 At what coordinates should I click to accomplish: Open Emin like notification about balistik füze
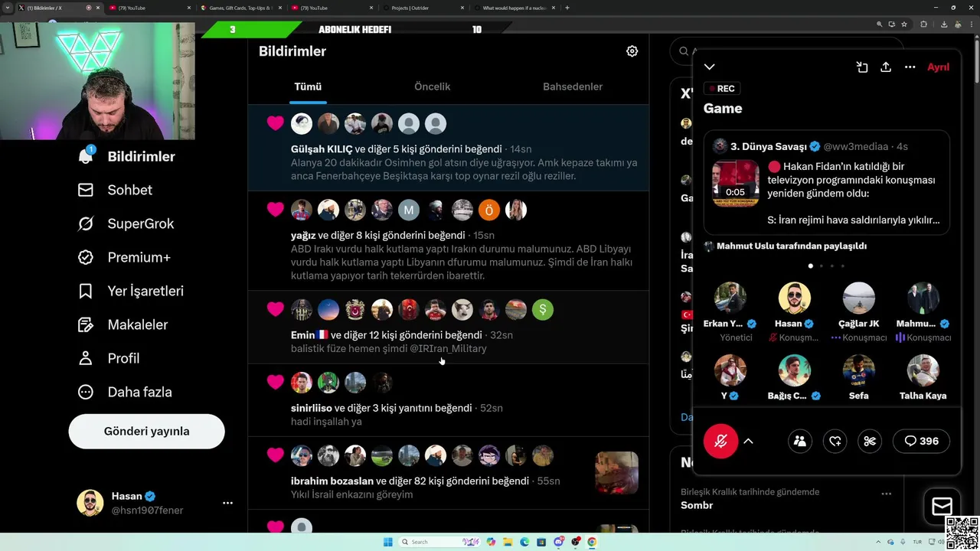point(449,328)
